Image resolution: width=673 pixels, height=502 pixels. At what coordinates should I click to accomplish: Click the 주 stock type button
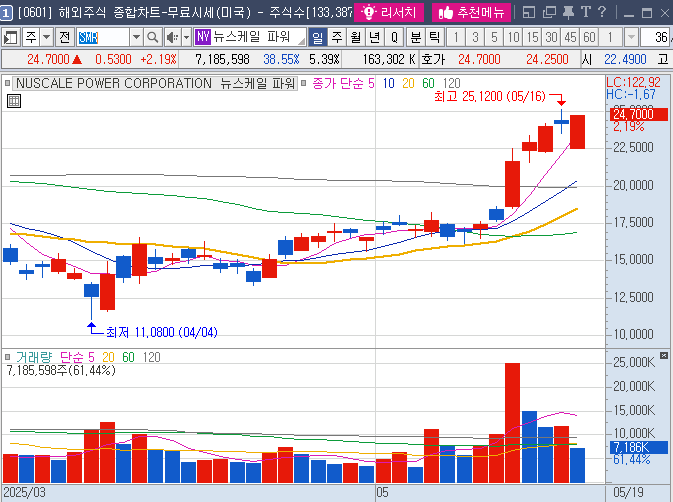pos(31,38)
